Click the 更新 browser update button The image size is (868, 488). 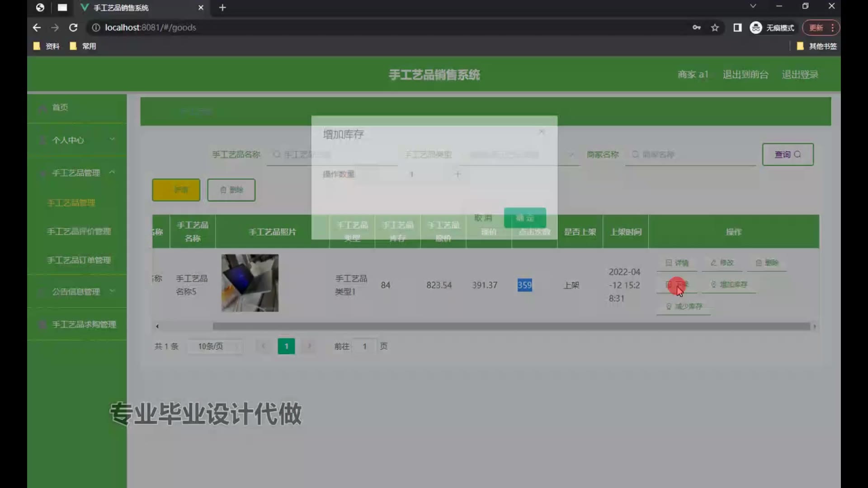(816, 28)
